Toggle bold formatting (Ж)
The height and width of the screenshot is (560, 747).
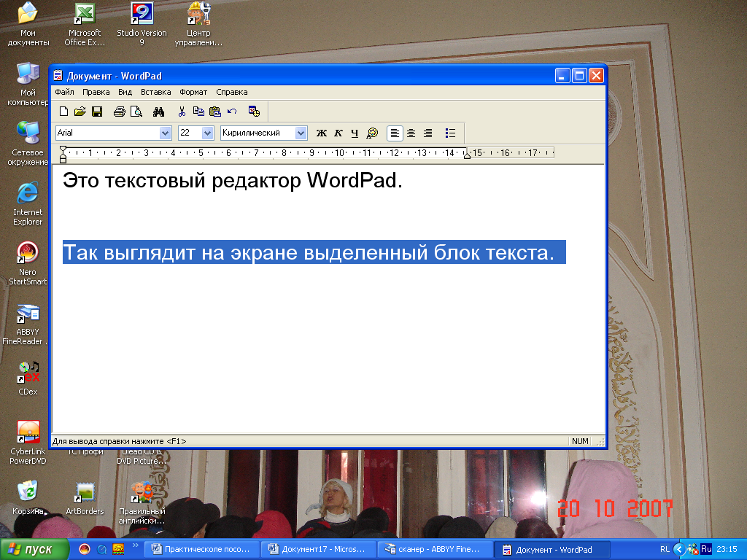pos(322,133)
